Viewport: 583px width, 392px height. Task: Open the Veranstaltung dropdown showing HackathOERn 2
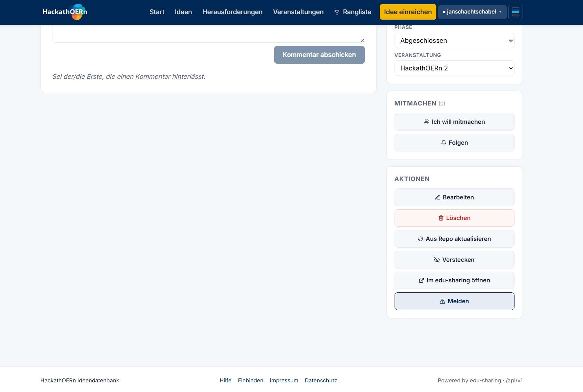(454, 68)
